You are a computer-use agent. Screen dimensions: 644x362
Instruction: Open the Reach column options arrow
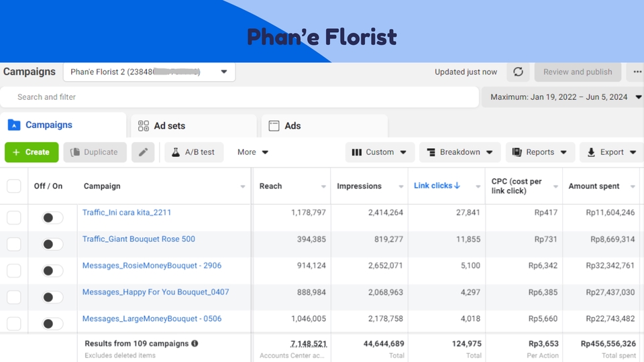323,186
